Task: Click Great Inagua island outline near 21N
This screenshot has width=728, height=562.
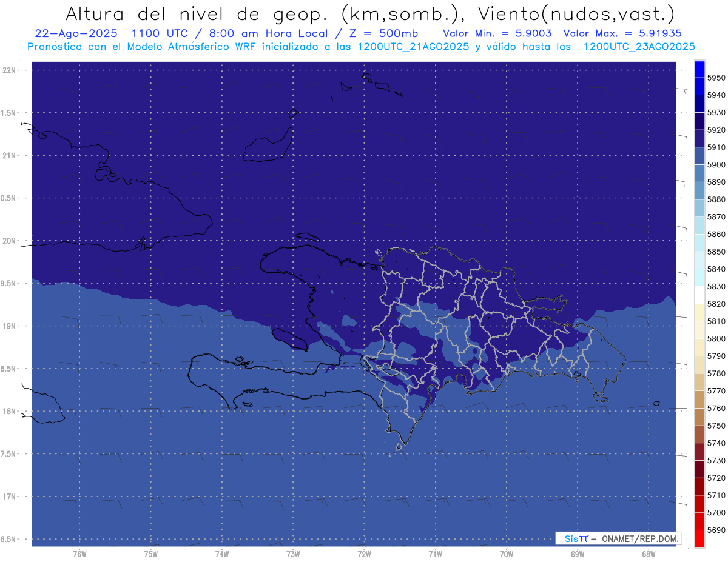Action: pos(268,146)
